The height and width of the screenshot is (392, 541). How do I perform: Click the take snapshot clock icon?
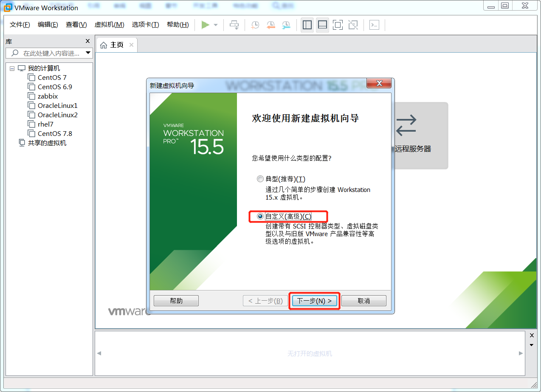[255, 25]
